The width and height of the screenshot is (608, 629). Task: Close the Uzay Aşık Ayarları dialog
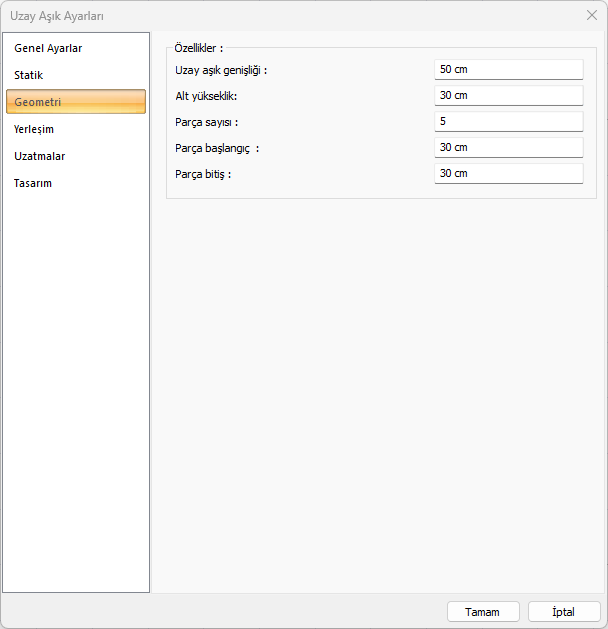(x=591, y=15)
